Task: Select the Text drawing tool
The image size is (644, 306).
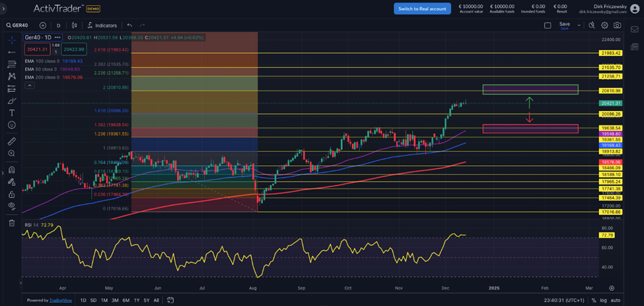Action: pos(11,113)
